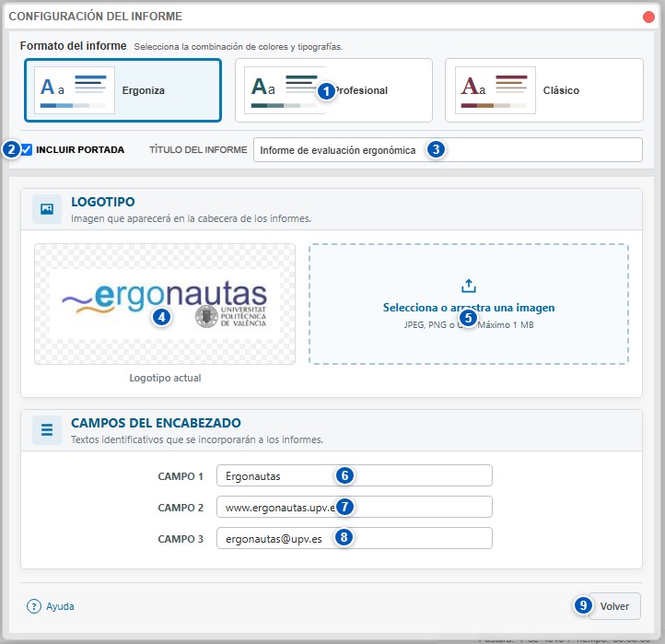Viewport: 665px width, 644px height.
Task: Toggle the Incluir Portada checkbox
Action: pos(27,150)
